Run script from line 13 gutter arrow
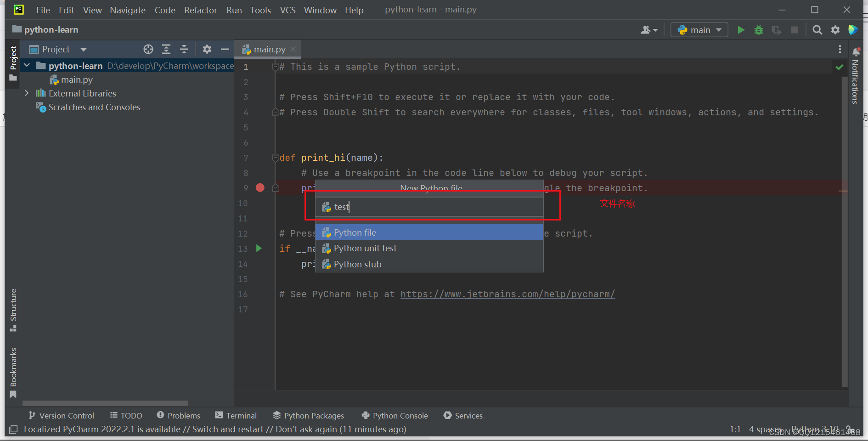Screen dimensions: 868x441 point(259,249)
